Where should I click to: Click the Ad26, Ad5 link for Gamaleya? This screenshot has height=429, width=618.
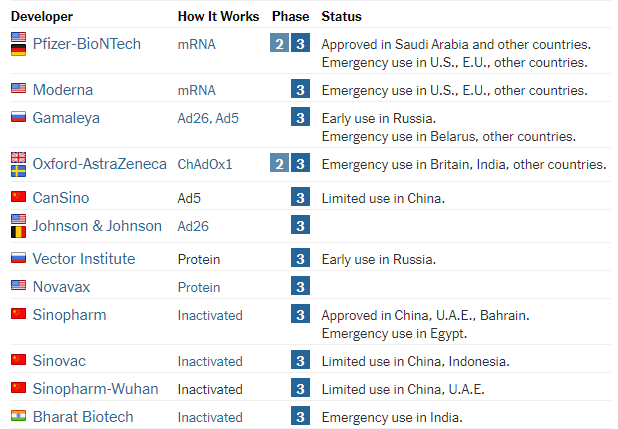208,118
